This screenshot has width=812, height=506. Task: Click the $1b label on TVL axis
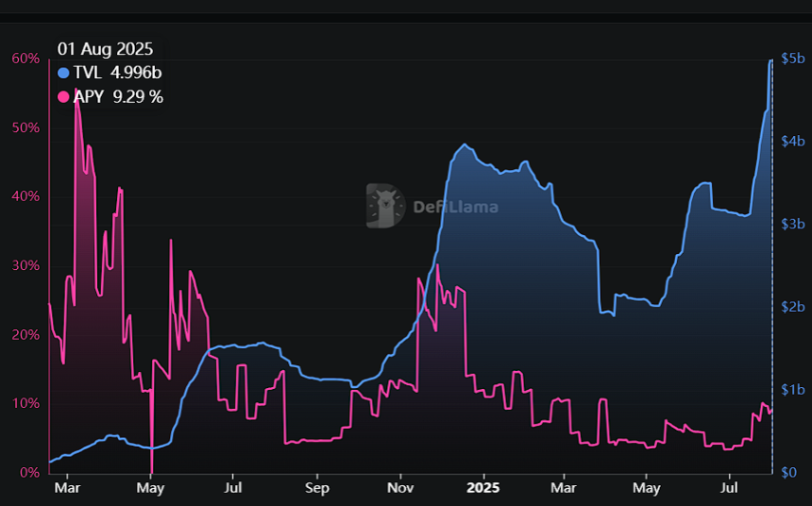pos(793,390)
